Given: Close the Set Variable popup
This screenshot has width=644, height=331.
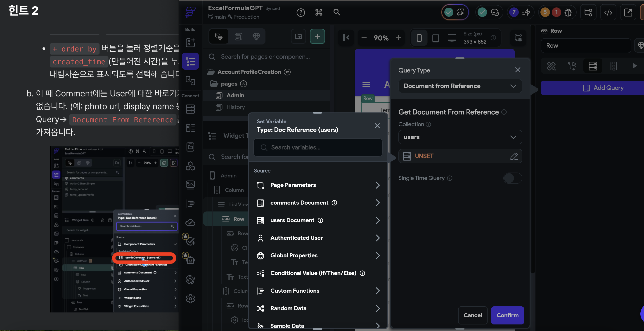Looking at the screenshot, I should 377,126.
